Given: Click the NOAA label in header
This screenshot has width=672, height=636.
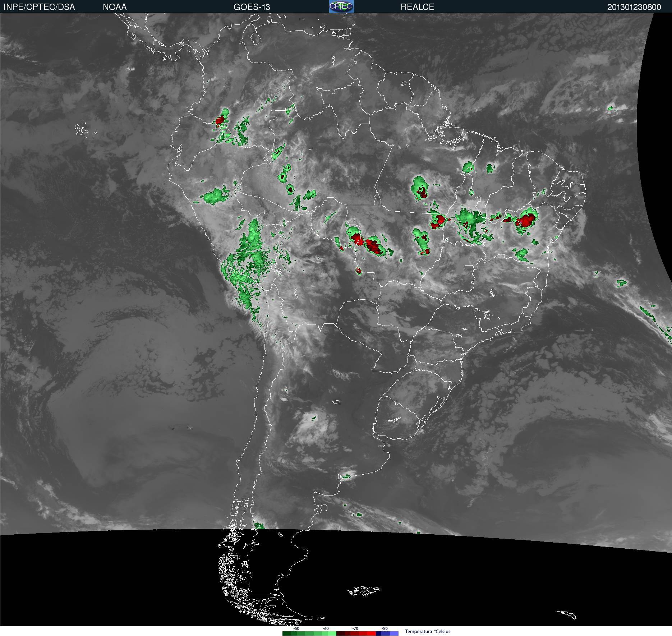Looking at the screenshot, I should coord(115,7).
